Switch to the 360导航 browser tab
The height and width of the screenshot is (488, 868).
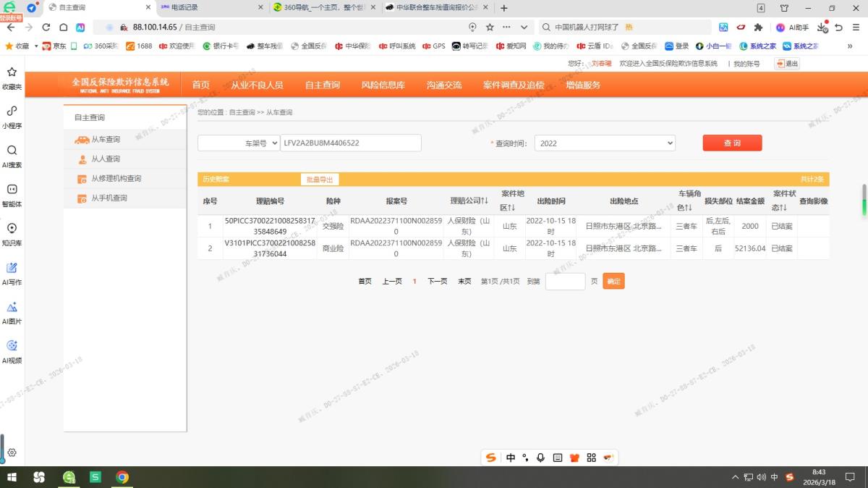coord(324,7)
